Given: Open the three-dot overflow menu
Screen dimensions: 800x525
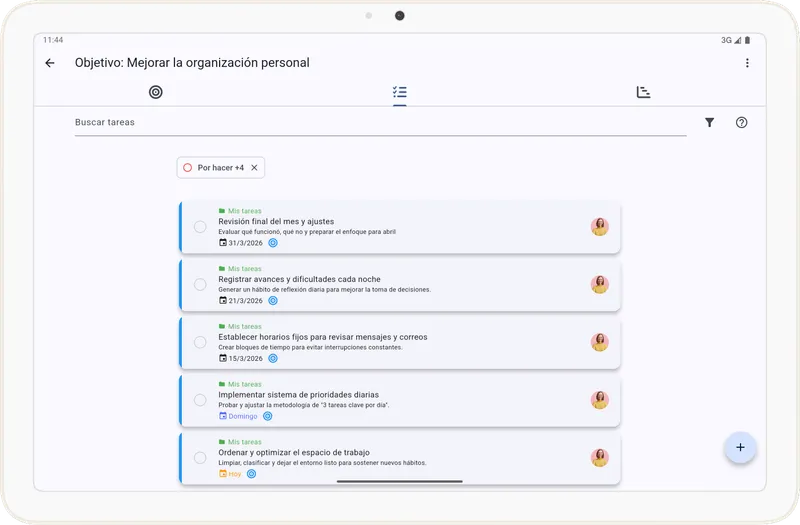Looking at the screenshot, I should tap(746, 63).
